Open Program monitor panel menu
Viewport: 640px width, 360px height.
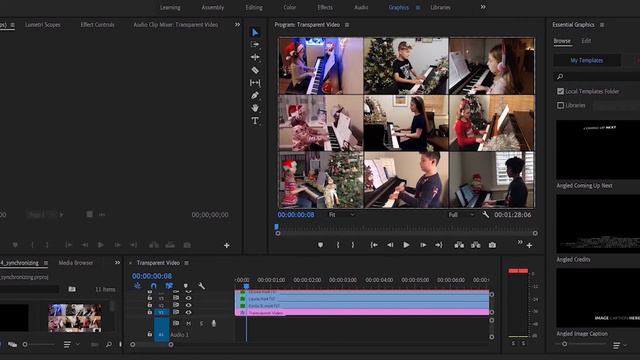pos(347,24)
